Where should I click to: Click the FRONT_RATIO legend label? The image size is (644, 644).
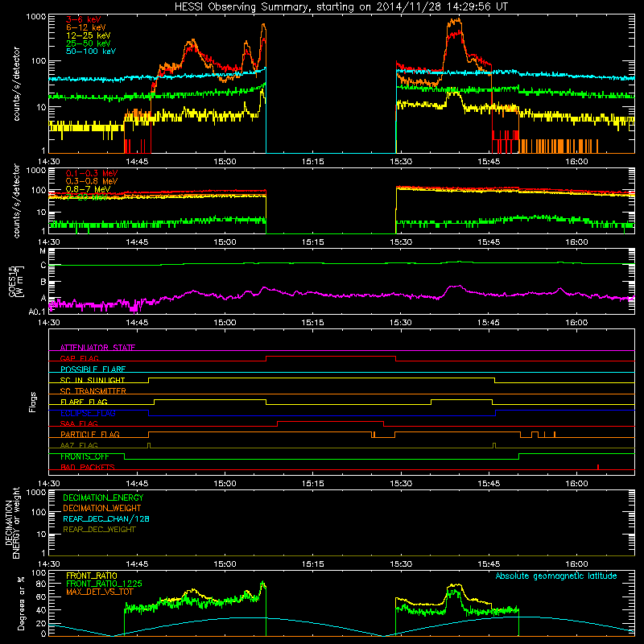coord(92,576)
